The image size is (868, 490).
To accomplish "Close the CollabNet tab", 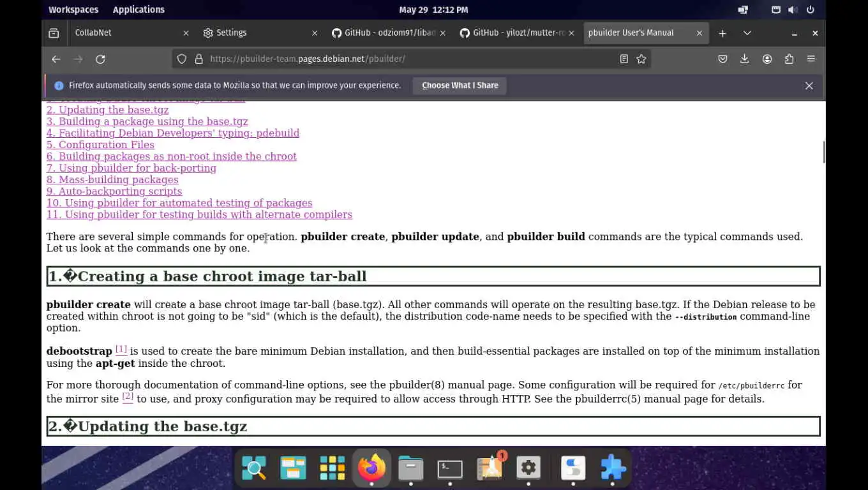I will pos(186,33).
